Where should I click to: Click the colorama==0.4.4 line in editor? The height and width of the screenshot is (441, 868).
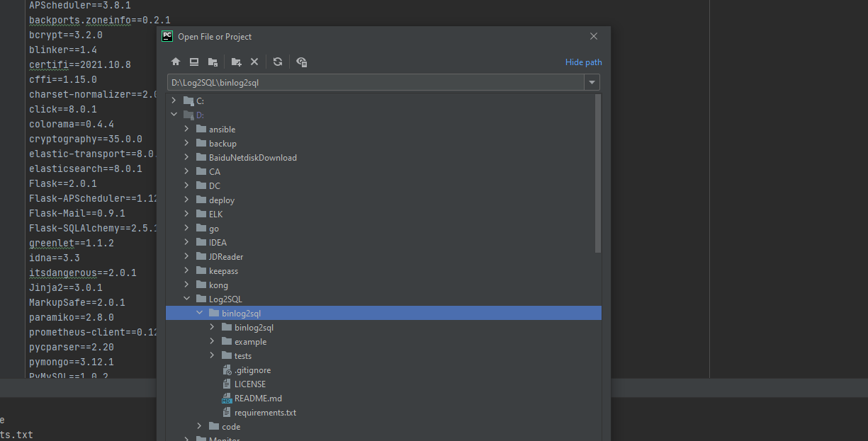point(72,124)
